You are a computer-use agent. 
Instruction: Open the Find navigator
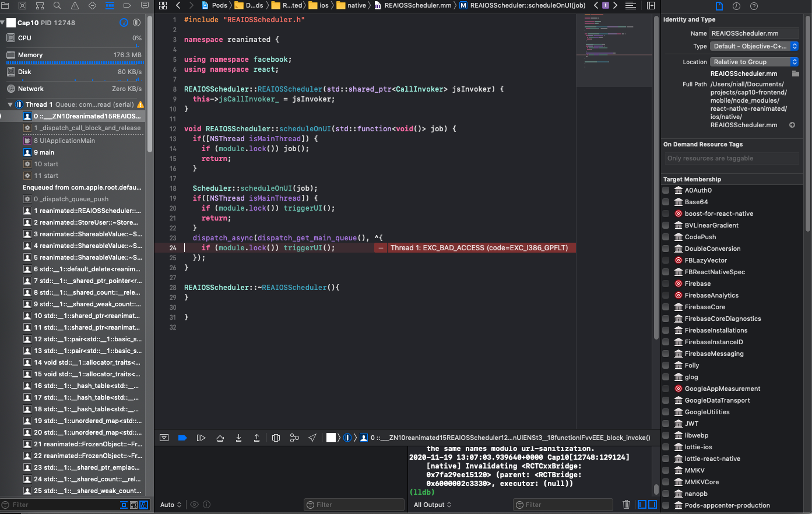click(56, 6)
